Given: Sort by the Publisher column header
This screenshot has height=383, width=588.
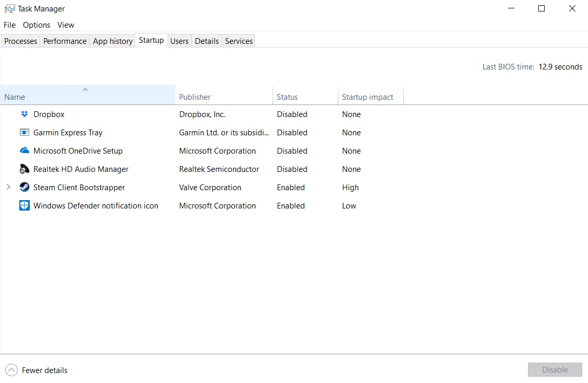Looking at the screenshot, I should tap(224, 97).
